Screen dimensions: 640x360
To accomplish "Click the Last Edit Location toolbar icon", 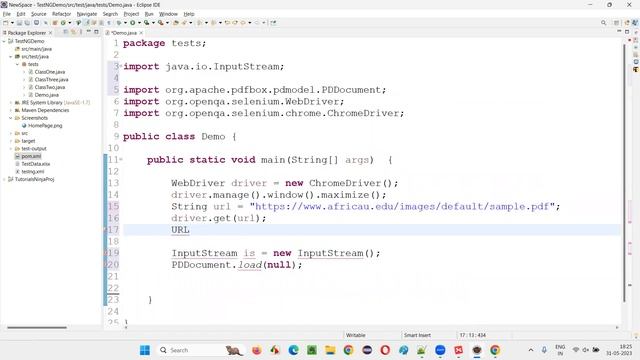I will [x=227, y=23].
